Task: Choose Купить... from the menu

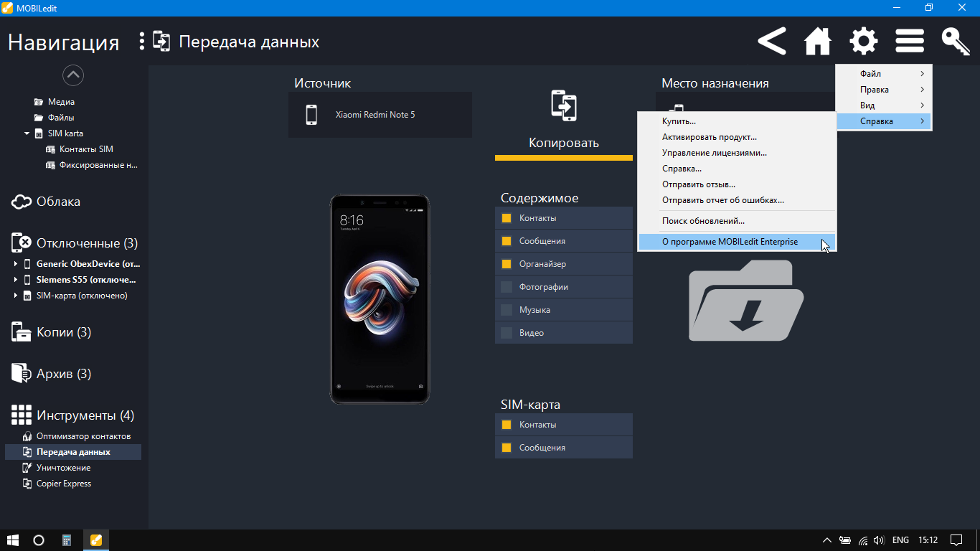Action: pyautogui.click(x=737, y=121)
